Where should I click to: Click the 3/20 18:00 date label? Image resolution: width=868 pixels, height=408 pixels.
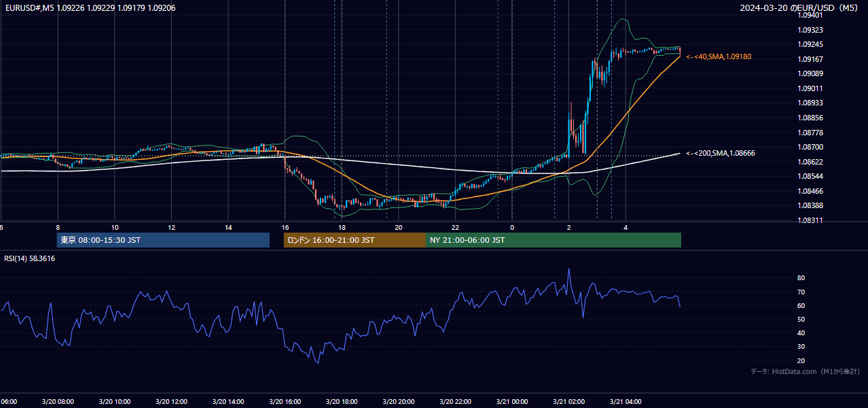coord(342,401)
